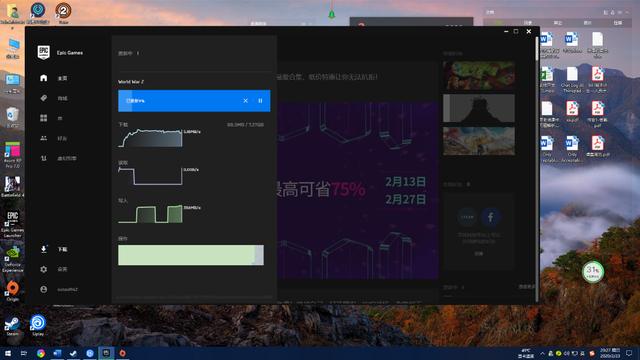Open the Friends icon in sidebar
Viewport: 640px width, 360px height.
44,138
